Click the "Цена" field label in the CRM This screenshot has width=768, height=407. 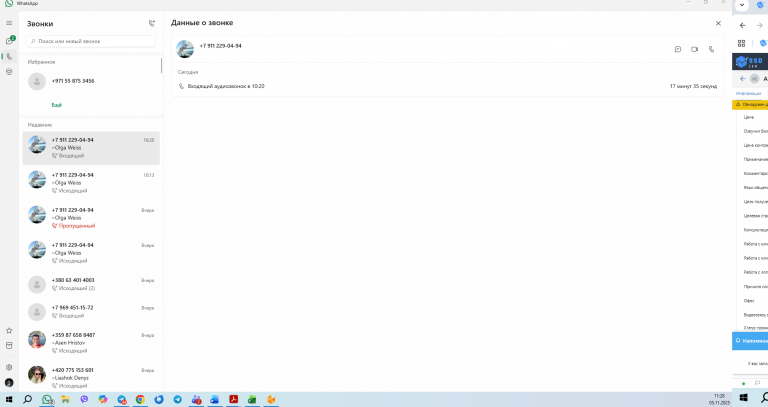[749, 117]
